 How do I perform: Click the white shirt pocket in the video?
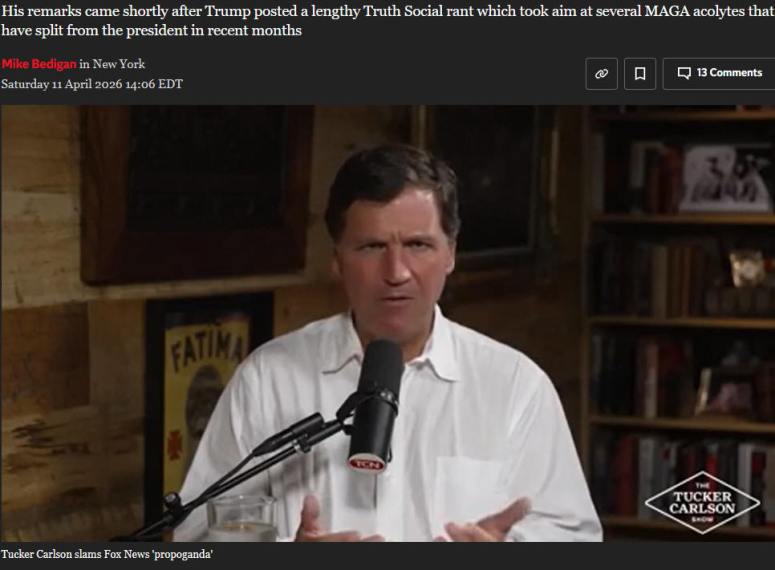tap(467, 487)
